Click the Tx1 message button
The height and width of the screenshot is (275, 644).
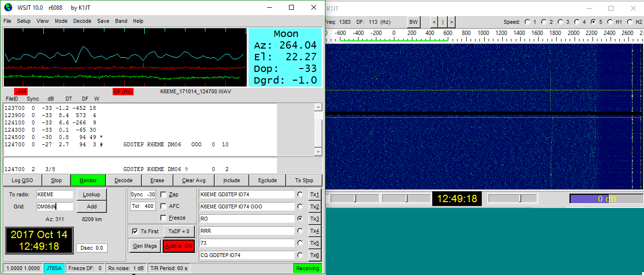coord(315,194)
